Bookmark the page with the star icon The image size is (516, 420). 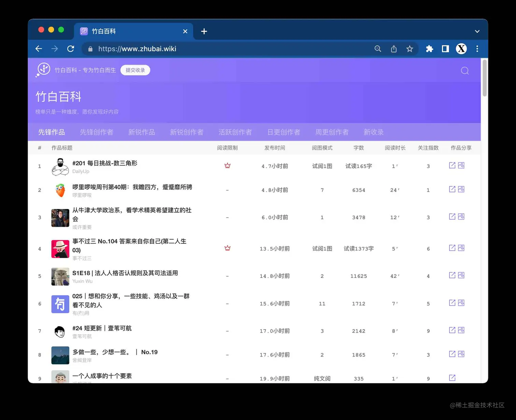point(410,49)
